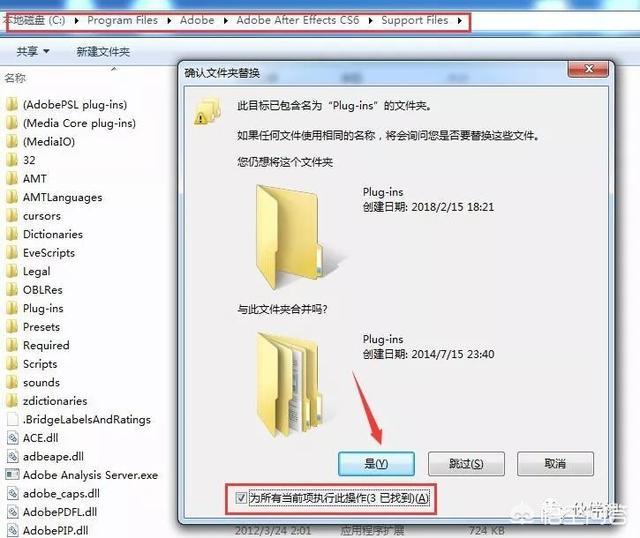Image resolution: width=640 pixels, height=538 pixels.
Task: Click the sounds folder icon
Action: tap(12, 382)
